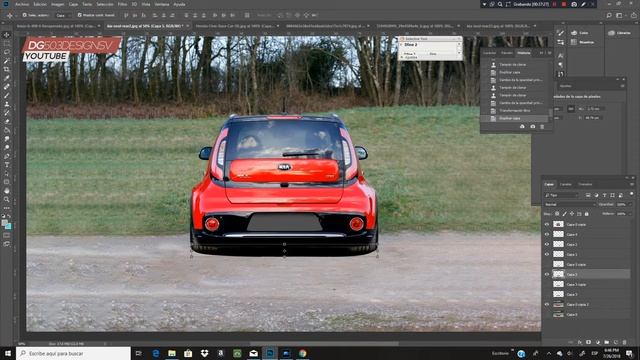The height and width of the screenshot is (360, 640).
Task: Open the collapsed Color panel
Action: coord(580,33)
